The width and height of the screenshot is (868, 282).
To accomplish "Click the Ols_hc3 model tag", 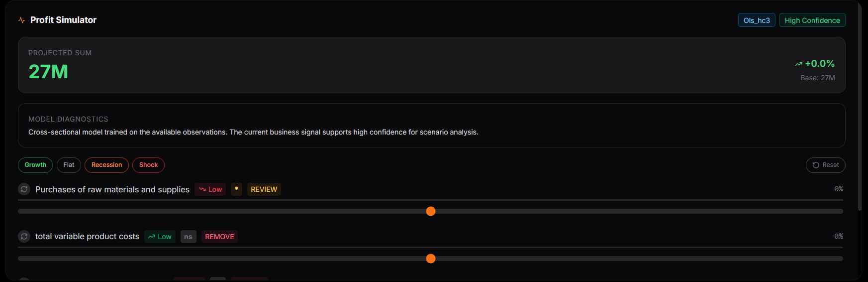I will coord(757,20).
